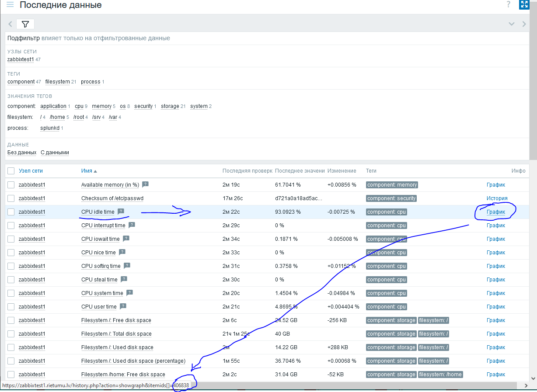Select the 'С данными' subfilter option
Screen dimensions: 537x392
tap(55, 153)
